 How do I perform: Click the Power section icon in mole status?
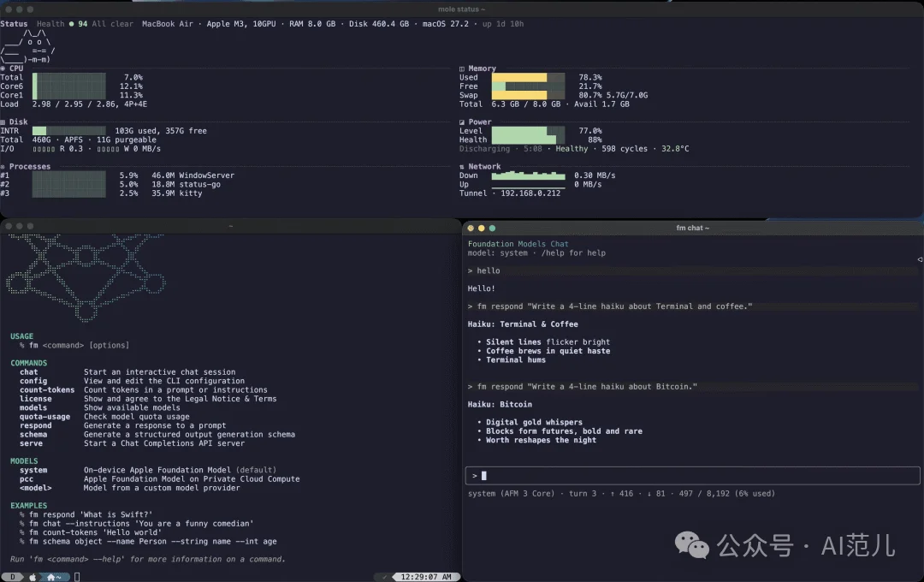(x=462, y=122)
